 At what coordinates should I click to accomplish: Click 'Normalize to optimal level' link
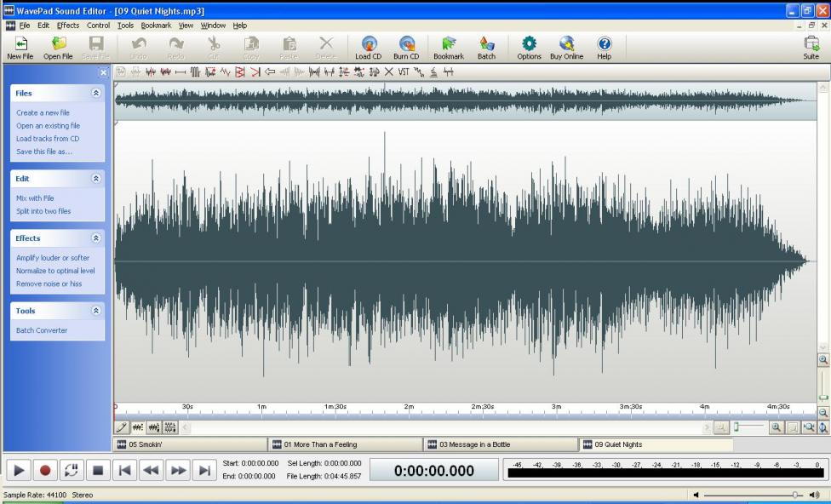(x=55, y=271)
